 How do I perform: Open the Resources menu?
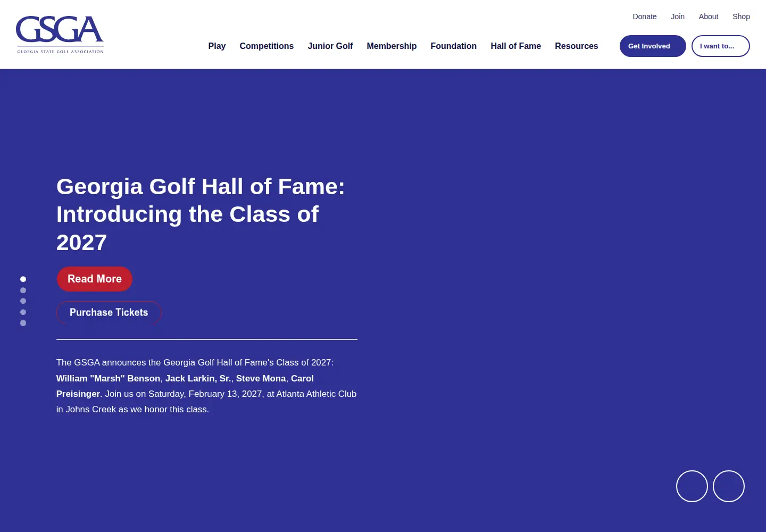tap(576, 46)
